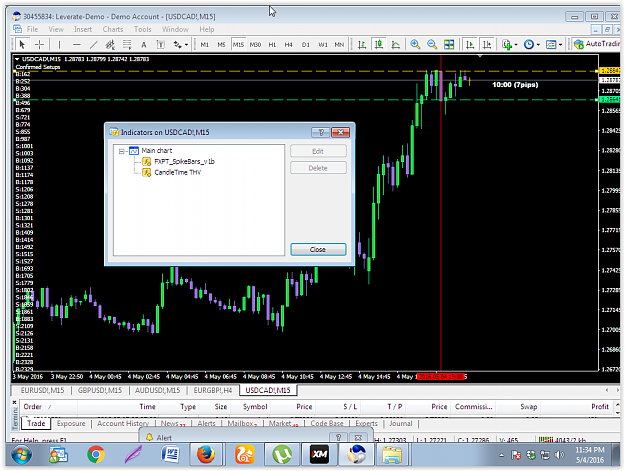The image size is (625, 471).
Task: Click the Edit button in dialog
Action: (318, 151)
